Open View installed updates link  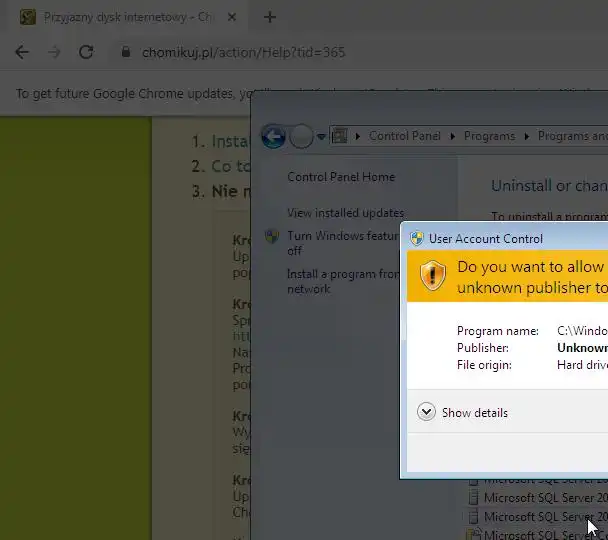[345, 213]
